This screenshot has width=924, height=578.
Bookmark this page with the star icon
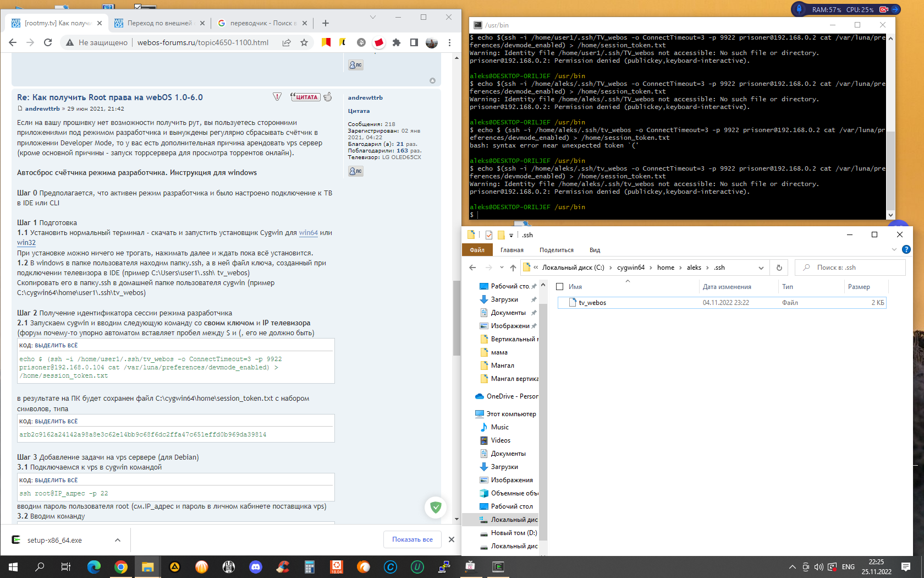(304, 42)
